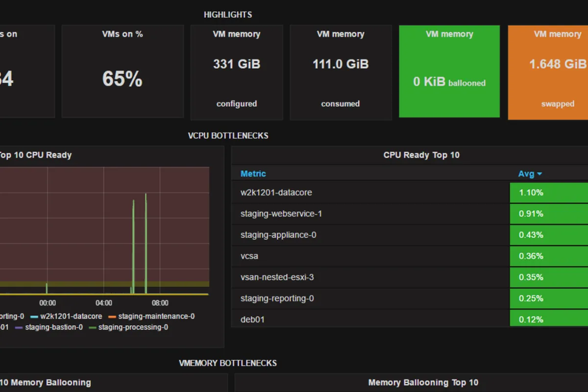Collapse the HIGHLIGHTS row

pos(228,15)
